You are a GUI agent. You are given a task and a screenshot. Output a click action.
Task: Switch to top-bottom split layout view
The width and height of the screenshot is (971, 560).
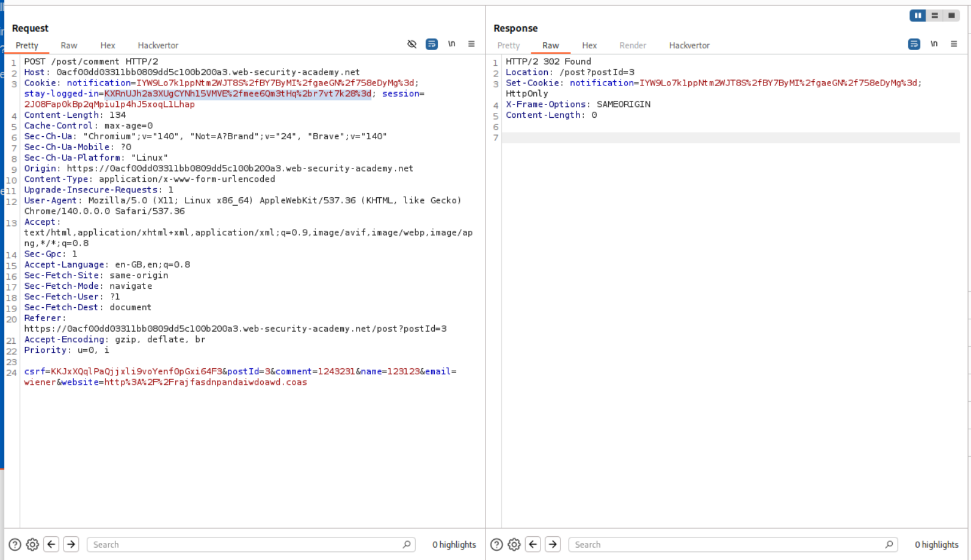point(934,15)
